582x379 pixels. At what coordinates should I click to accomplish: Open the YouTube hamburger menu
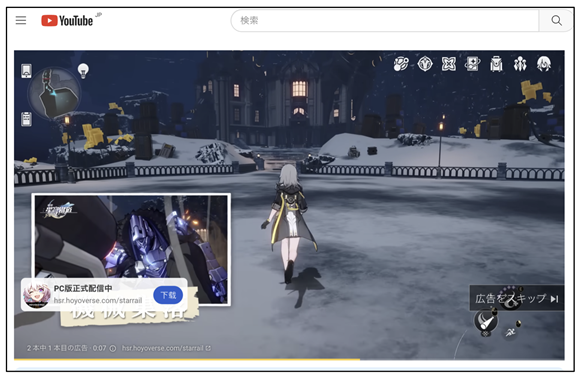21,20
